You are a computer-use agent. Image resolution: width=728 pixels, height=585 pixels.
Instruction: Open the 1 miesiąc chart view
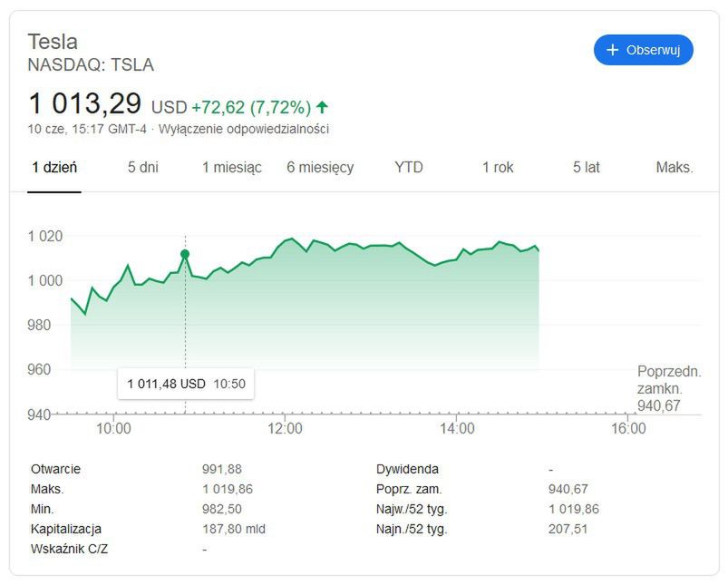coord(231,168)
